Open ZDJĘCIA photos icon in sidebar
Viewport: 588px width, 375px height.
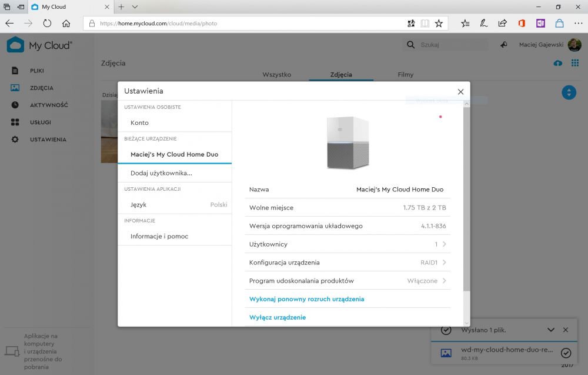(15, 88)
